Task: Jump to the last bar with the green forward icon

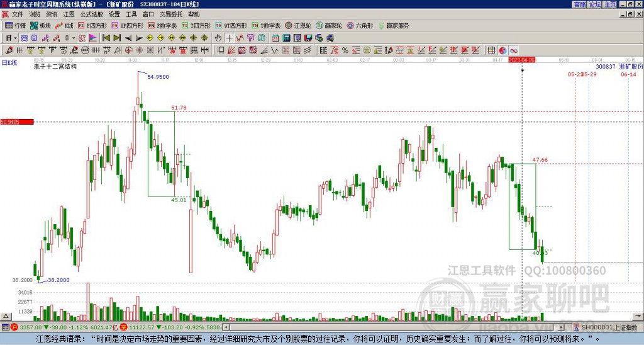Action: pyautogui.click(x=117, y=38)
